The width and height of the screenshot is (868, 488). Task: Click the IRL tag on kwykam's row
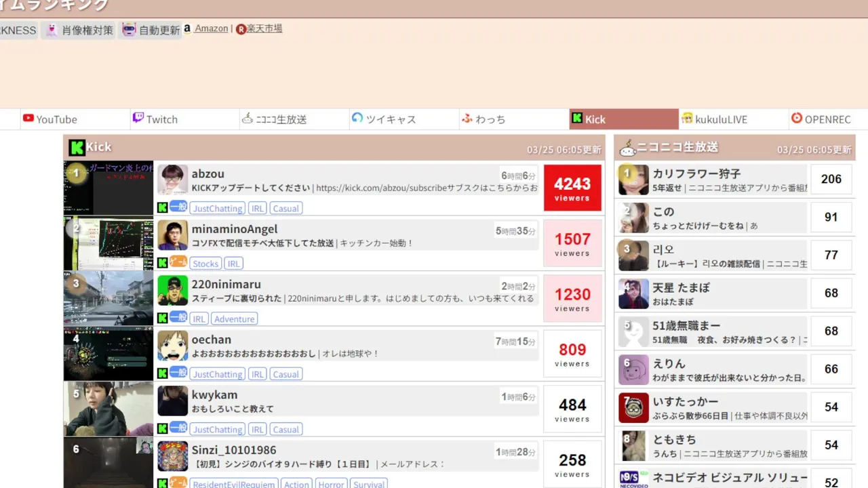[x=258, y=429]
